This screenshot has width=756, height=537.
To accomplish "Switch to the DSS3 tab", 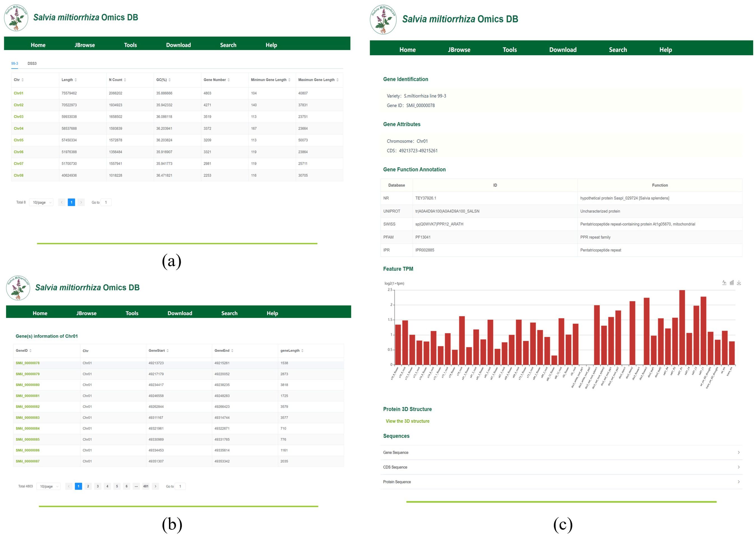I will (x=32, y=63).
